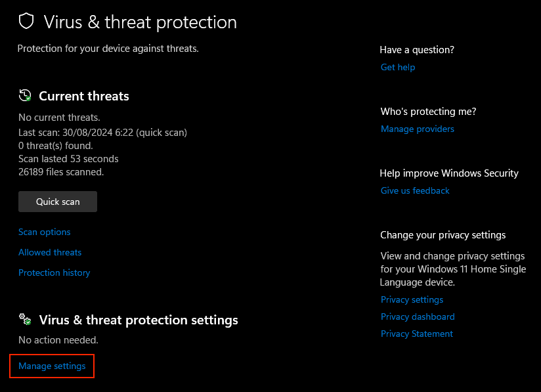View the Privacy Statement
The height and width of the screenshot is (392, 541).
[416, 334]
